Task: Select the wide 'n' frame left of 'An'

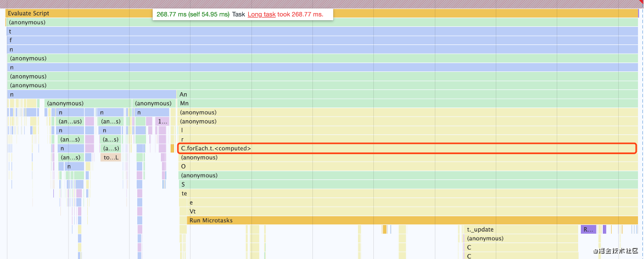Action: click(92, 94)
